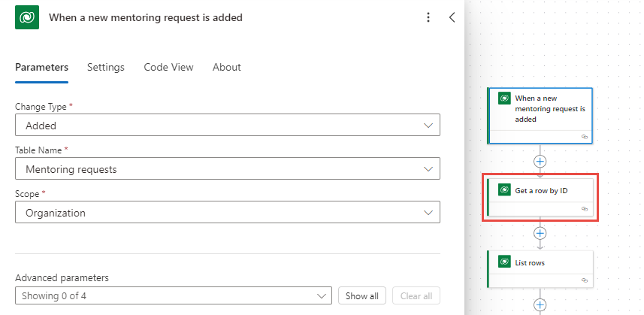Click the Dataverse icon on List rows card
The height and width of the screenshot is (315, 644).
(505, 262)
